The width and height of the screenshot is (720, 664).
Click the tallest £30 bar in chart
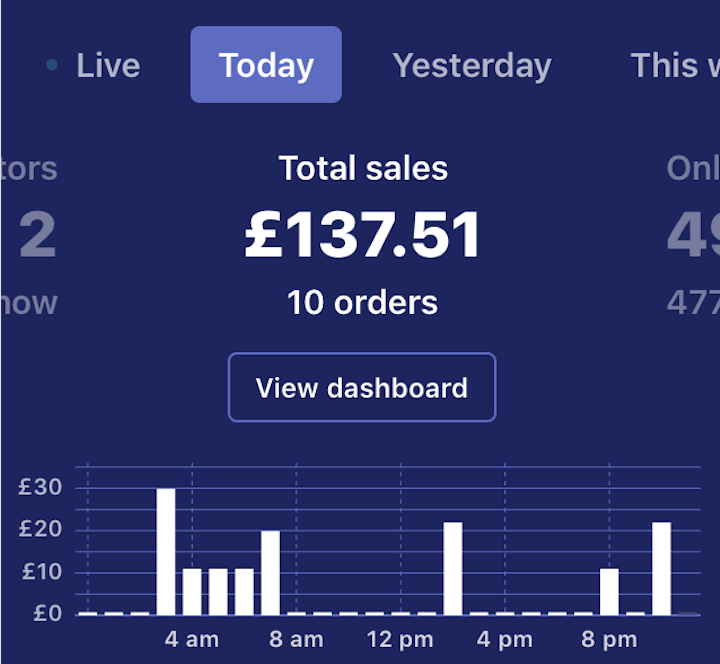tap(166, 551)
